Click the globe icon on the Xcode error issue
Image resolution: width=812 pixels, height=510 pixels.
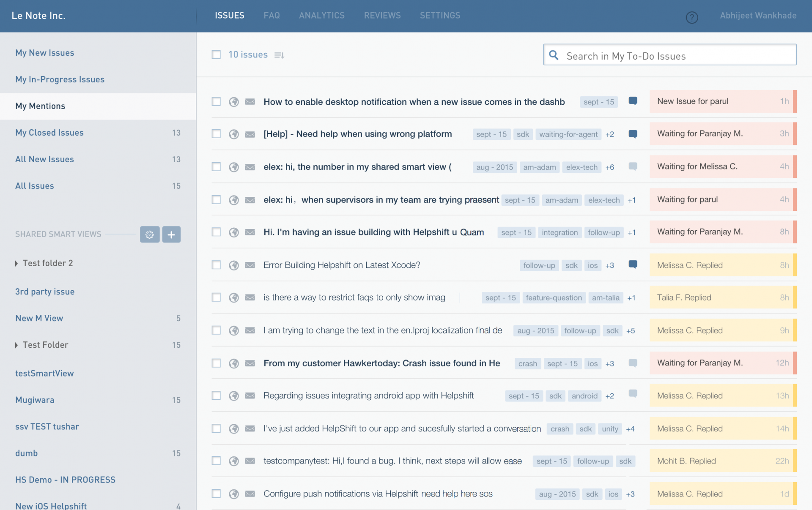coord(234,265)
